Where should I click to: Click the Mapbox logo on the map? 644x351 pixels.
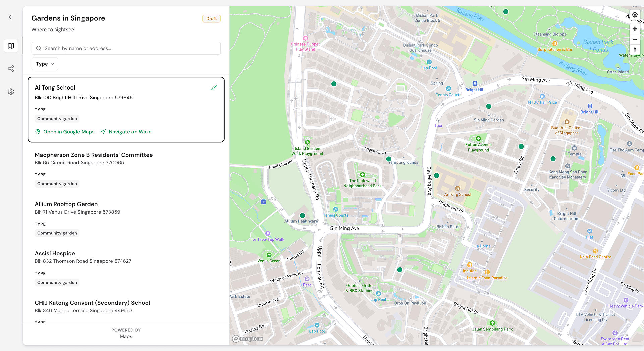[248, 339]
